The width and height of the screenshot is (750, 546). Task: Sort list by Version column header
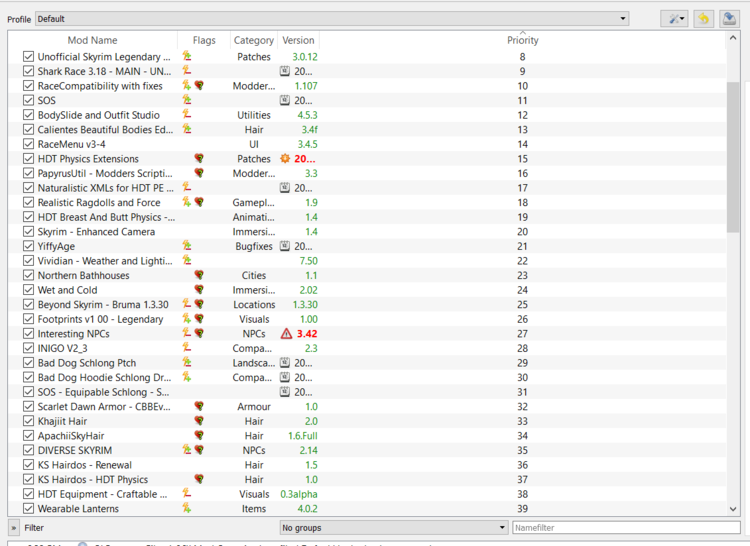(x=298, y=40)
